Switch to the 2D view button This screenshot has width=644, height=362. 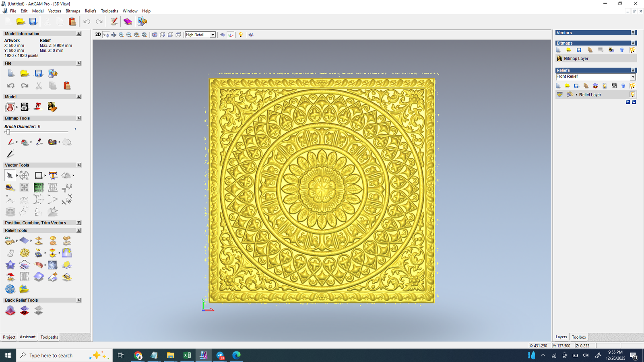(x=98, y=35)
